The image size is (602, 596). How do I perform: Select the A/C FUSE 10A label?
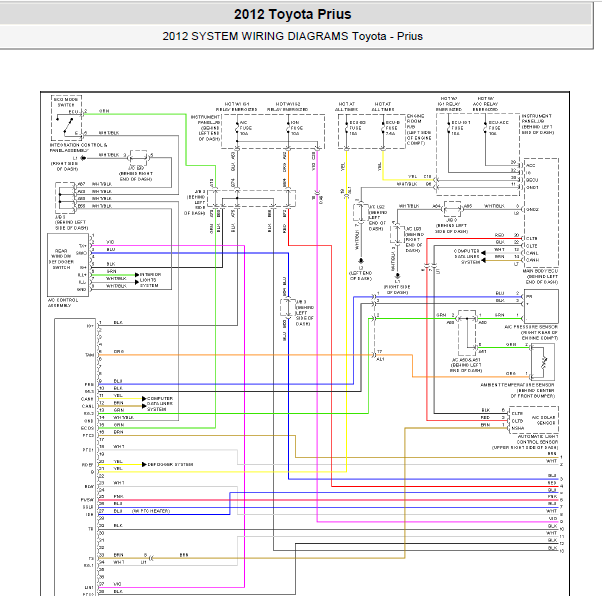(244, 128)
